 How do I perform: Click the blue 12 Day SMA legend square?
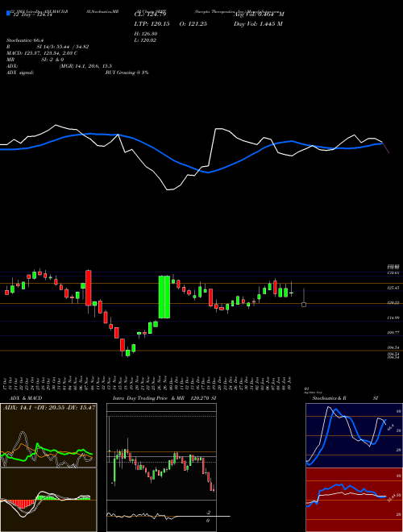coord(9,14)
